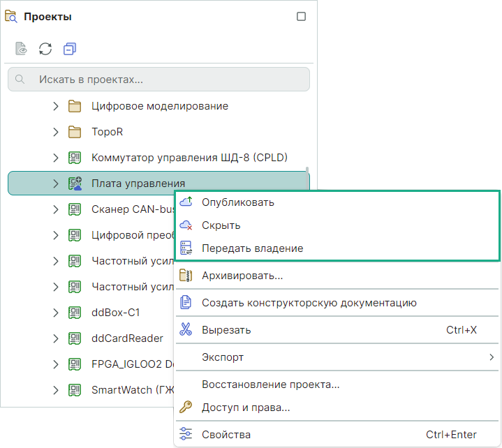Viewport: 502px width, 448px height.
Task: Expand the Цифровое моделирование folder
Action: pyautogui.click(x=56, y=106)
